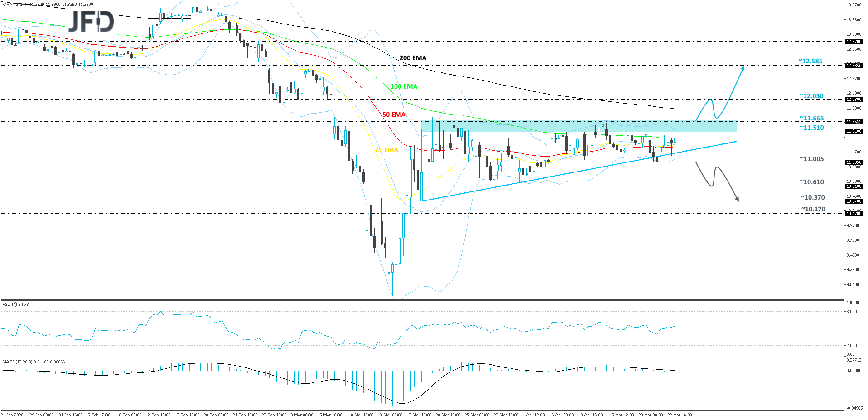This screenshot has width=868, height=420.
Task: Click the blue upward arrow head
Action: click(742, 68)
